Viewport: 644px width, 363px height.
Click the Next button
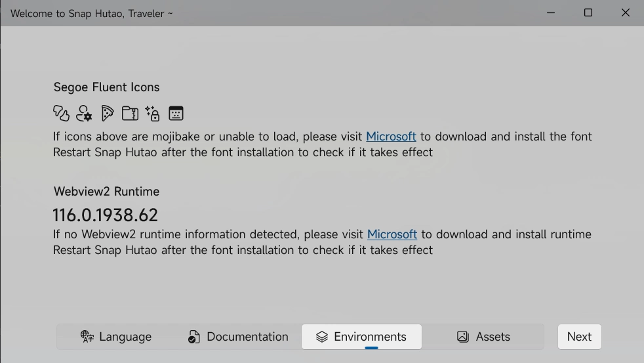[x=580, y=337]
